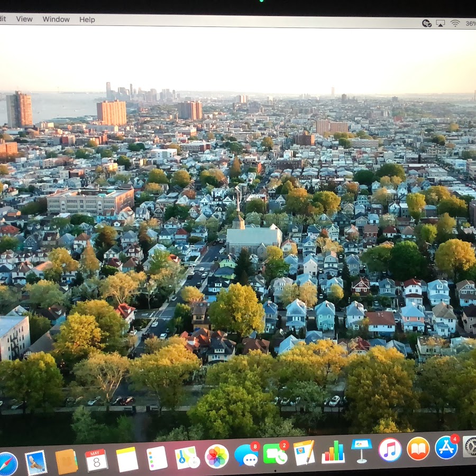
Task: Open the Help menu
Action: [87, 20]
